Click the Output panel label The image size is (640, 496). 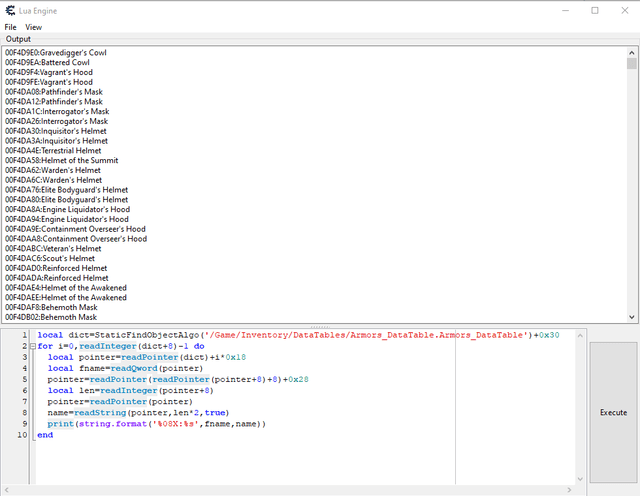coord(18,39)
